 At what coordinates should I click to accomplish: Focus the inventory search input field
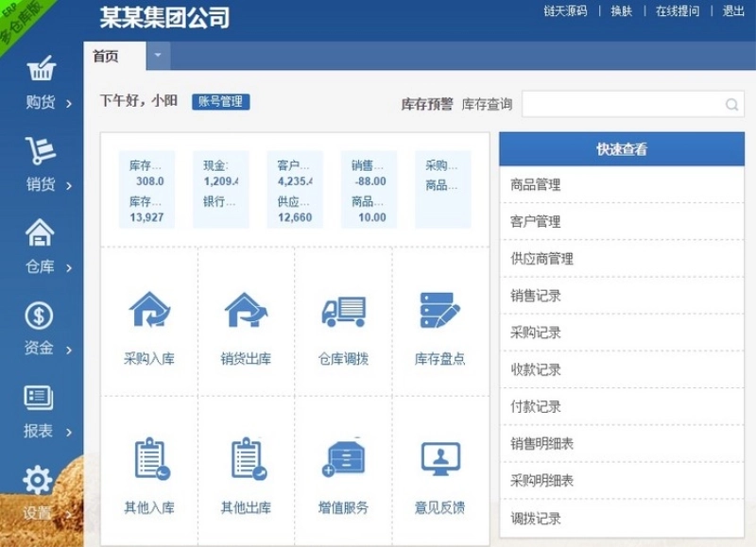[x=633, y=104]
